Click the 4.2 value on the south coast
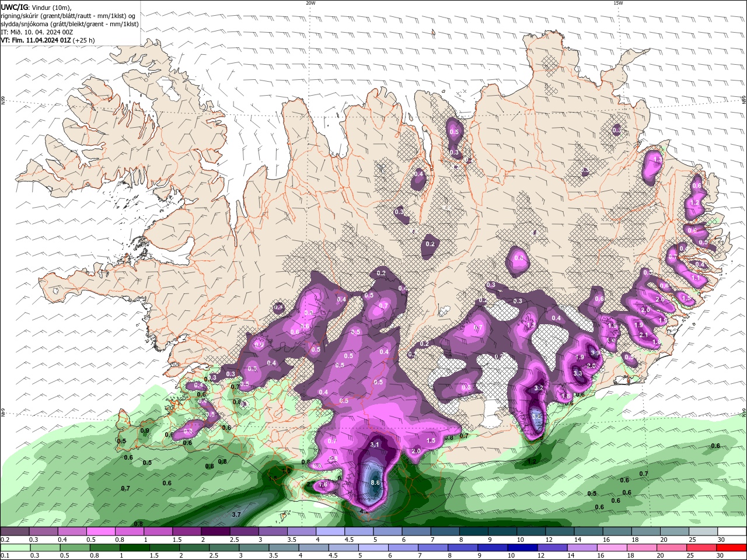 (x=364, y=512)
